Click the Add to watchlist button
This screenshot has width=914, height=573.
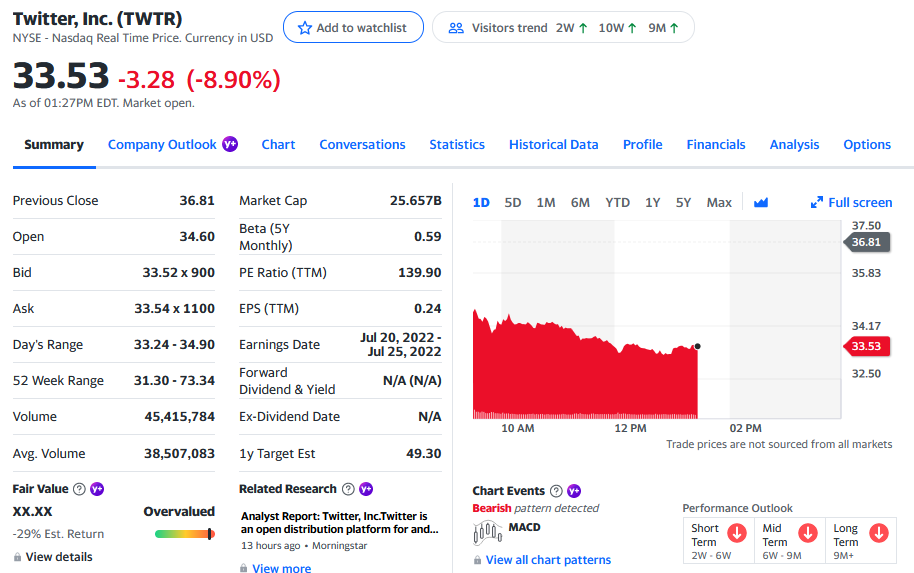[x=353, y=27]
